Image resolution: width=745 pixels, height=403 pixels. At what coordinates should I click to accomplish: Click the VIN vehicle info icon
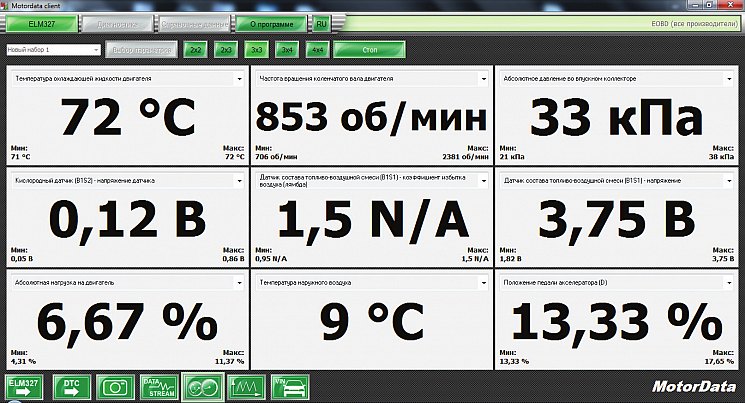pyautogui.click(x=290, y=387)
